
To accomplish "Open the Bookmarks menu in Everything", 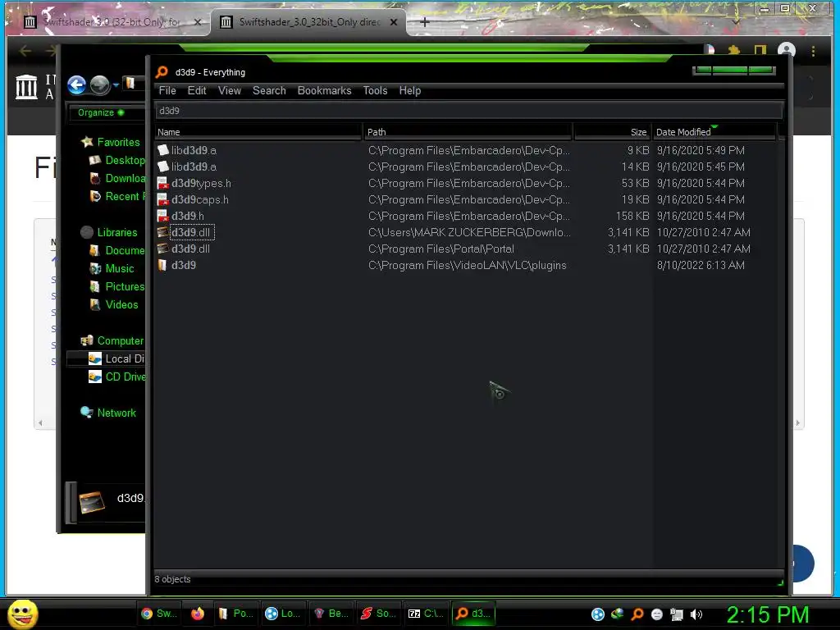I will (324, 90).
